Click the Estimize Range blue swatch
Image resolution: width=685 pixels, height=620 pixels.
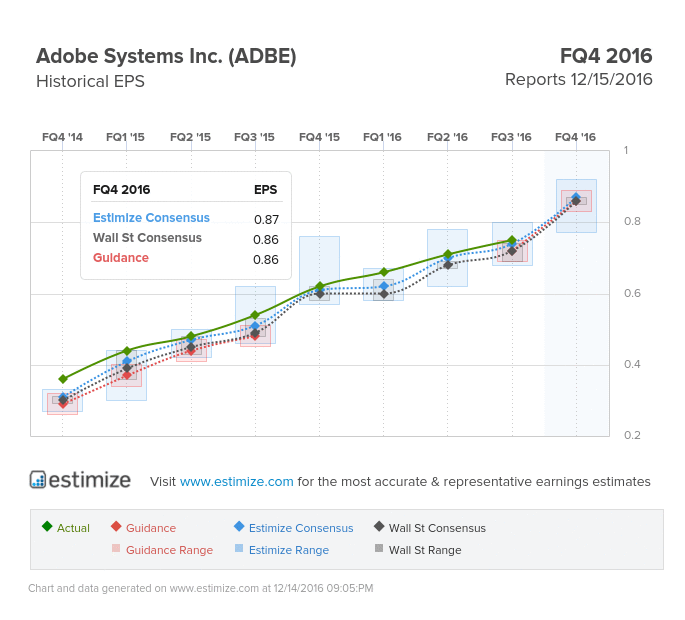coord(239,548)
